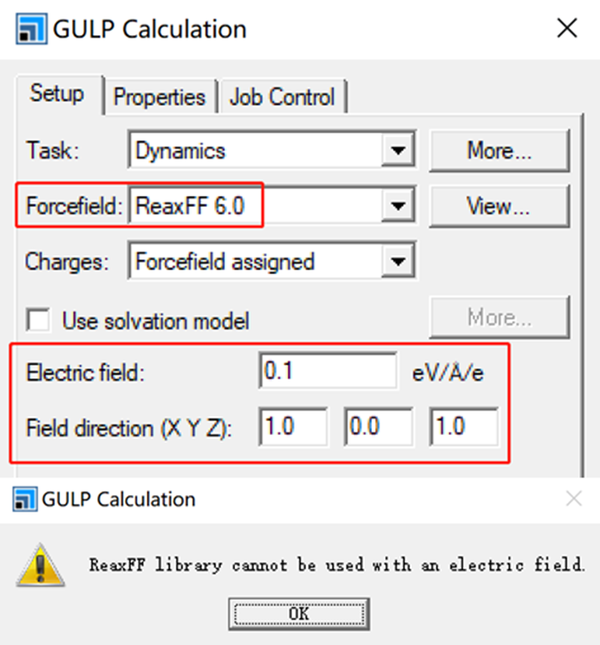Enable the Use solvation model checkbox
The height and width of the screenshot is (645, 600).
pyautogui.click(x=39, y=320)
